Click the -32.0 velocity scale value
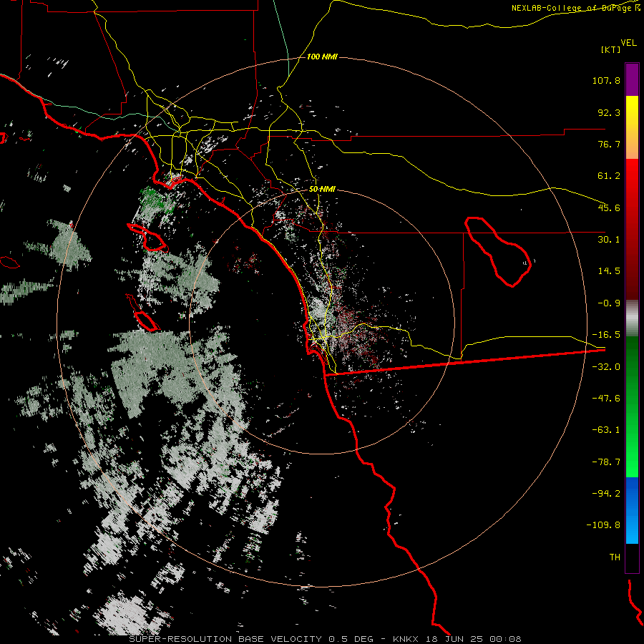This screenshot has width=644, height=644. click(606, 367)
